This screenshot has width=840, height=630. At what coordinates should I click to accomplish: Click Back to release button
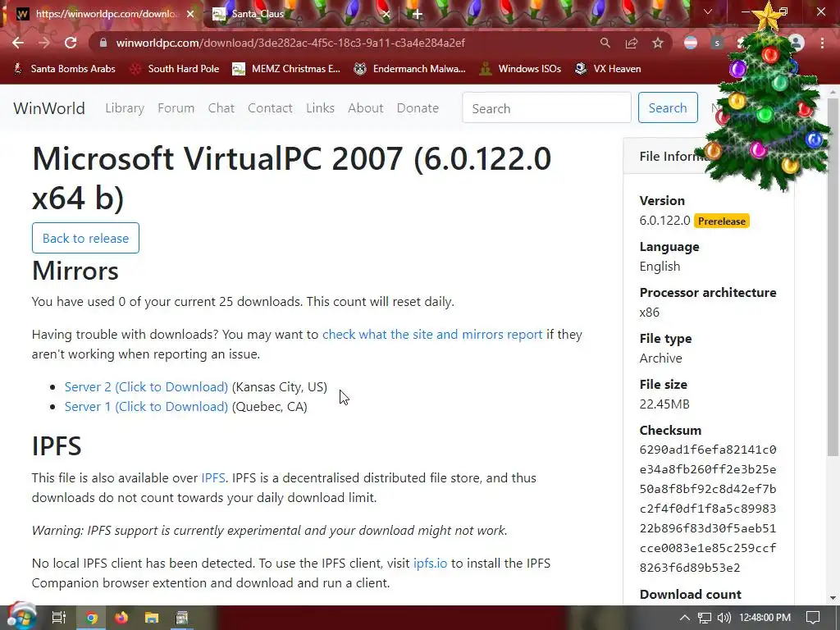tap(85, 238)
